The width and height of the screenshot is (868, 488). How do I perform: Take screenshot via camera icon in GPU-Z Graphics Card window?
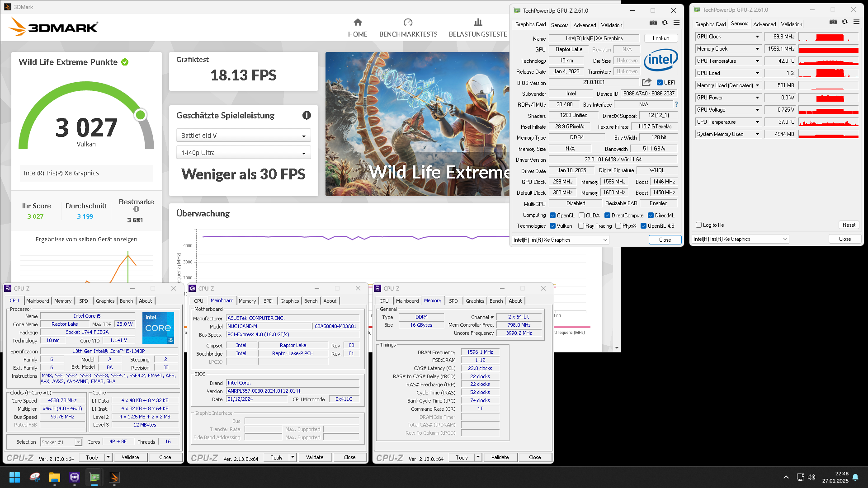(653, 23)
